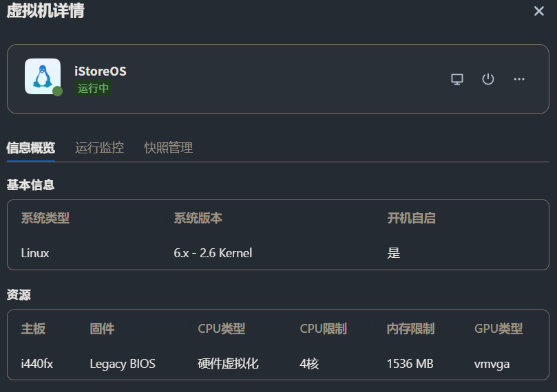
Task: Click the iStoreOS Linux penguin icon
Action: tap(42, 76)
